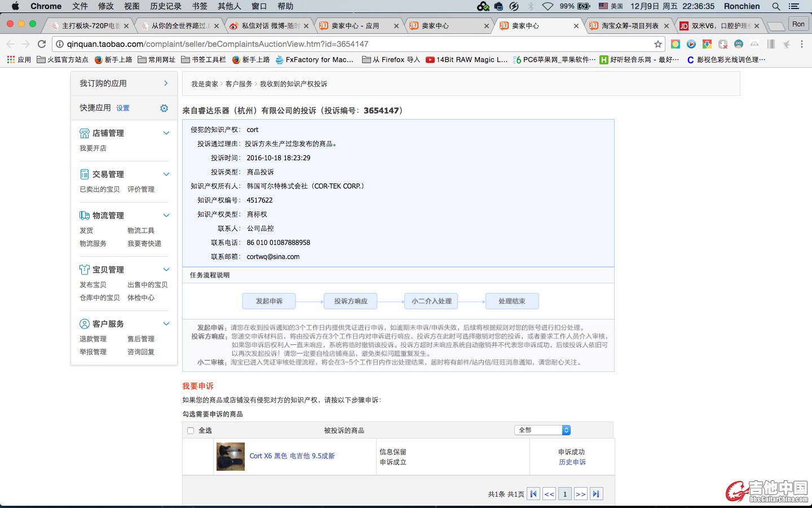
Task: Open Cort X6 黑色 电吉他 product link
Action: [x=292, y=456]
